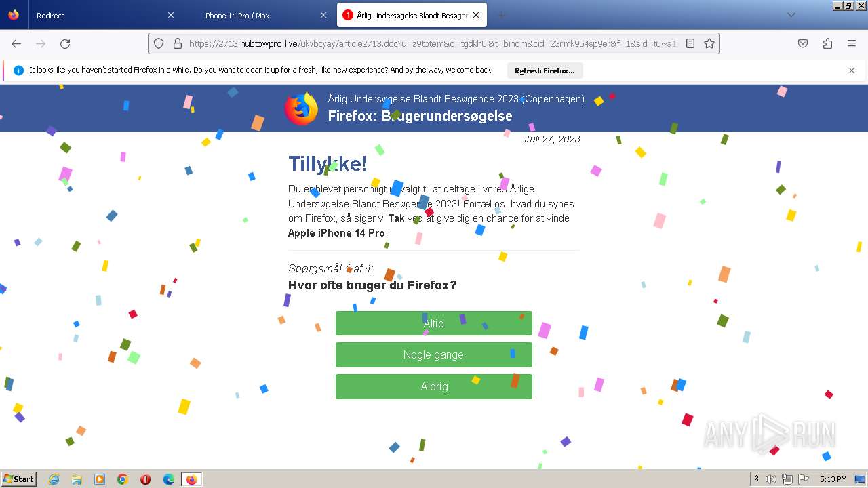This screenshot has width=868, height=488.
Task: Open the tracking protection shield icon
Action: click(159, 43)
